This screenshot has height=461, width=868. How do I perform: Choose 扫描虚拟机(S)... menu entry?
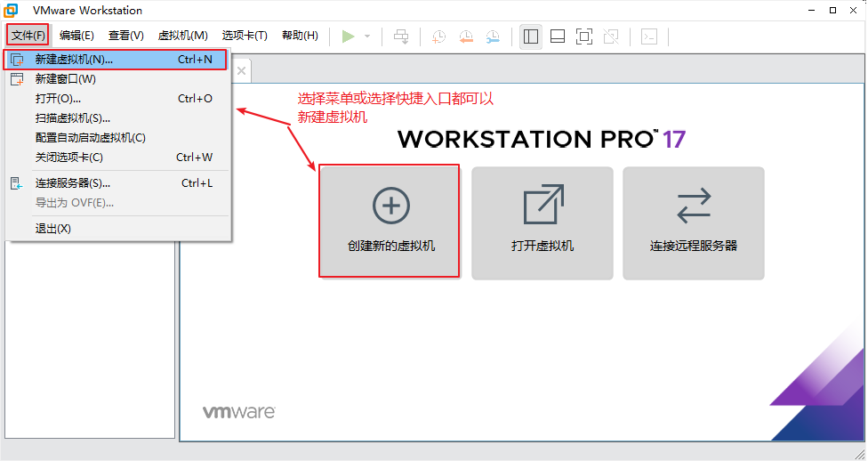pos(117,118)
